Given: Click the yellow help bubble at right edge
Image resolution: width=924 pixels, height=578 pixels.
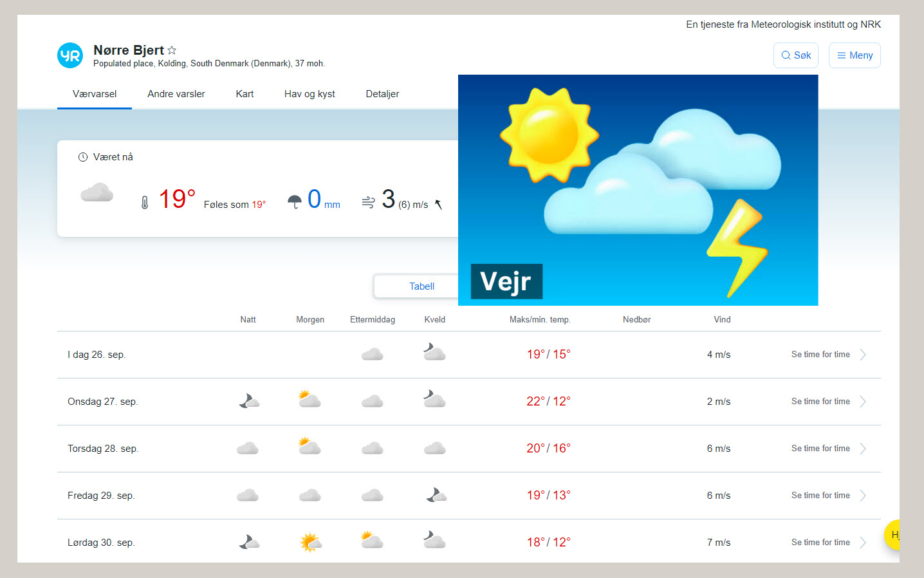Looking at the screenshot, I should pyautogui.click(x=892, y=535).
